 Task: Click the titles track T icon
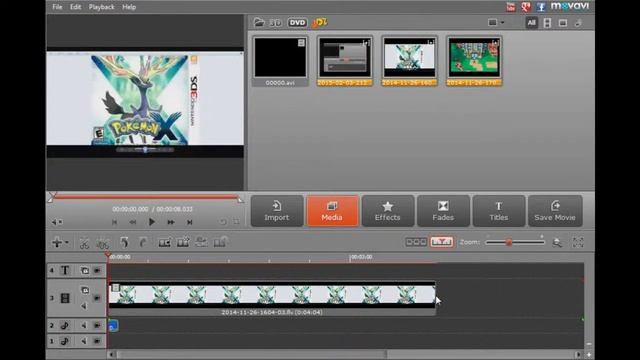click(65, 270)
